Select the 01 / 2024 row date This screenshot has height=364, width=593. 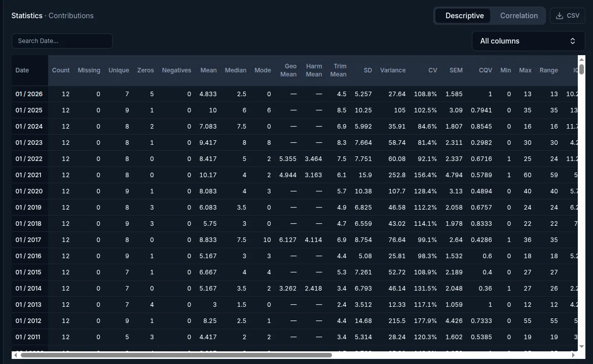click(x=29, y=127)
